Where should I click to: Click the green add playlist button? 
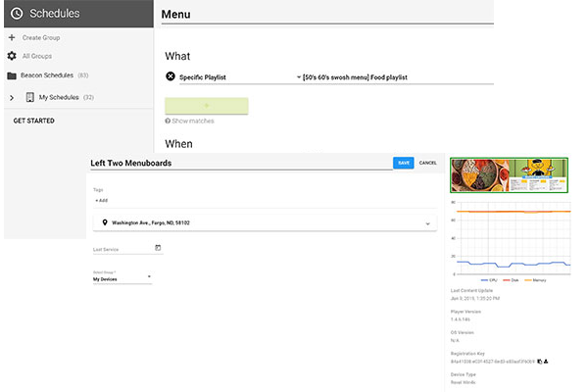click(206, 106)
